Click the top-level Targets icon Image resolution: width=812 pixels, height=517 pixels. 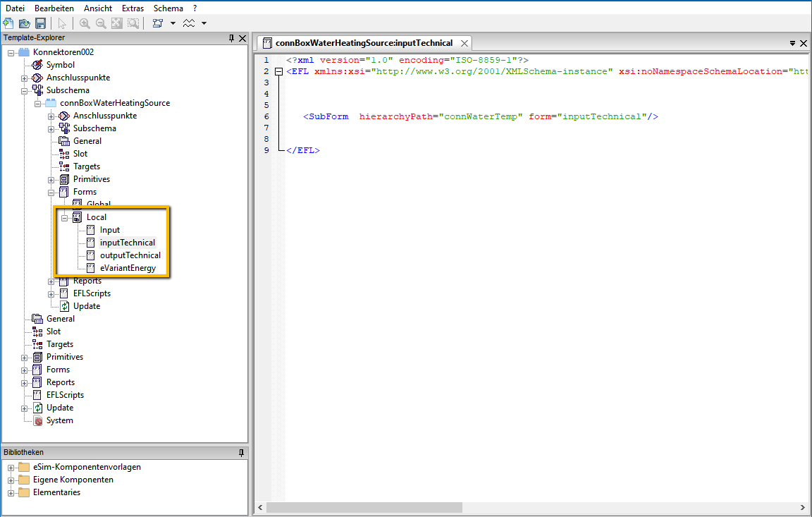(x=37, y=344)
